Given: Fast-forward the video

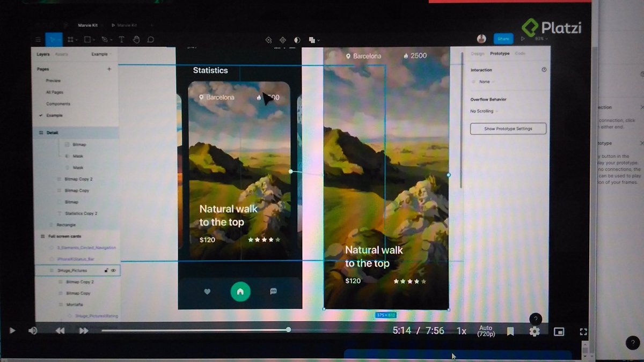Looking at the screenshot, I should point(84,331).
